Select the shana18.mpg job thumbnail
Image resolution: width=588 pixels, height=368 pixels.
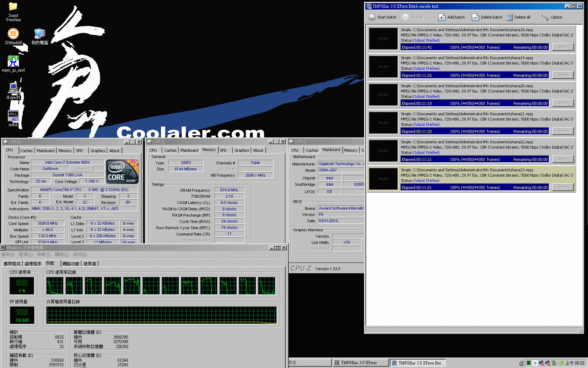point(383,39)
